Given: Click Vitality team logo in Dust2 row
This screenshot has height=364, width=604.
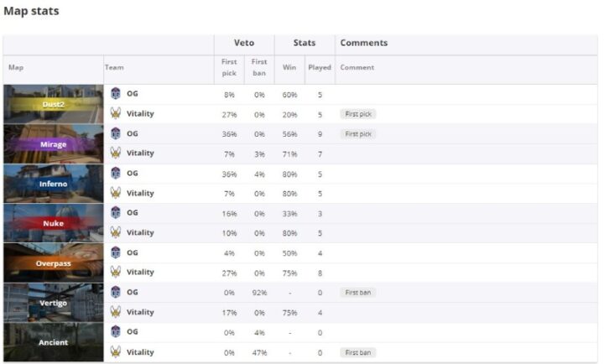Looking at the screenshot, I should click(116, 113).
